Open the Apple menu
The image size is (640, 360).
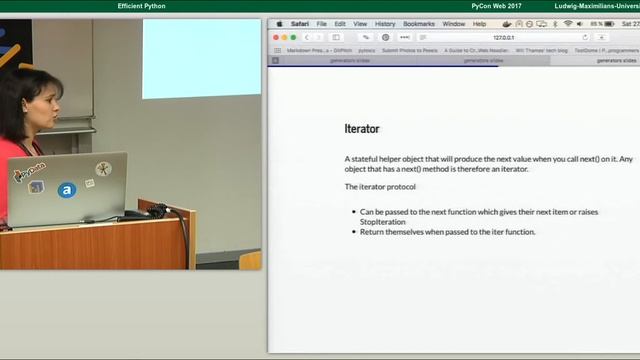(x=279, y=24)
